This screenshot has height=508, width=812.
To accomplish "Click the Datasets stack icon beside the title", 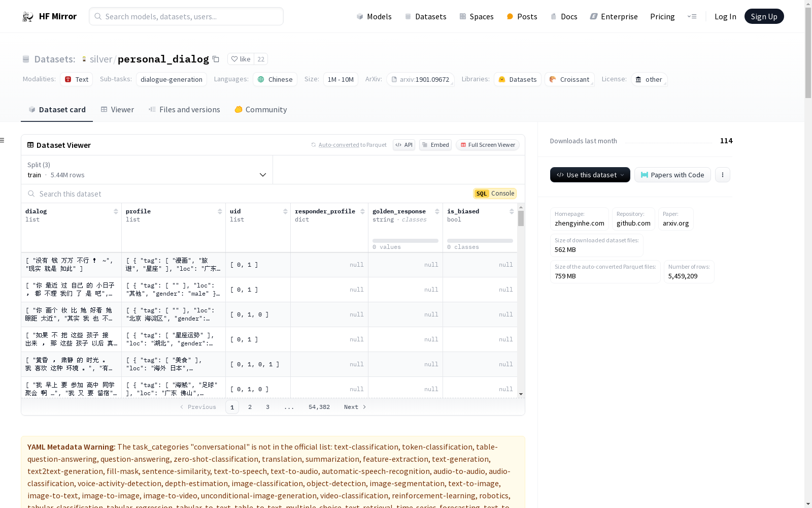I will tap(26, 59).
